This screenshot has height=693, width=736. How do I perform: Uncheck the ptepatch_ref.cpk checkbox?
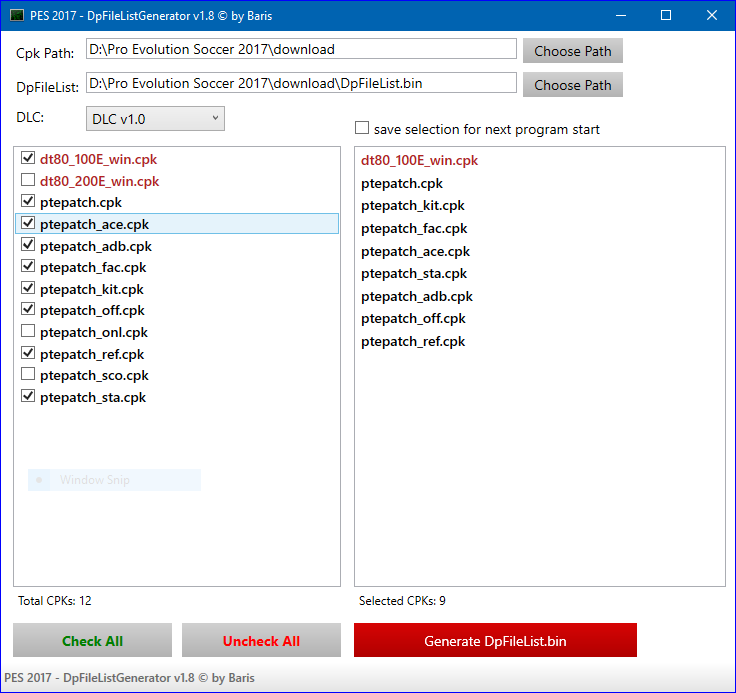(x=28, y=353)
